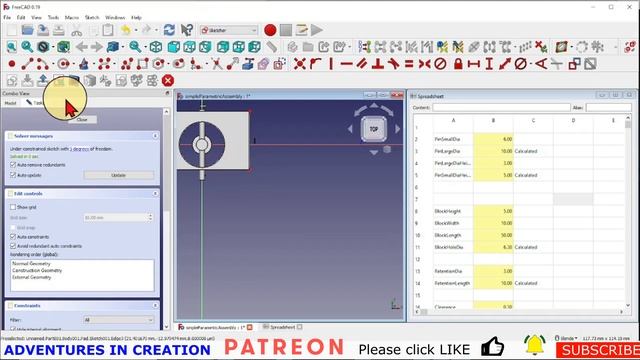640x360 pixels.
Task: Select the Create rectangle tool
Action: coord(142,64)
